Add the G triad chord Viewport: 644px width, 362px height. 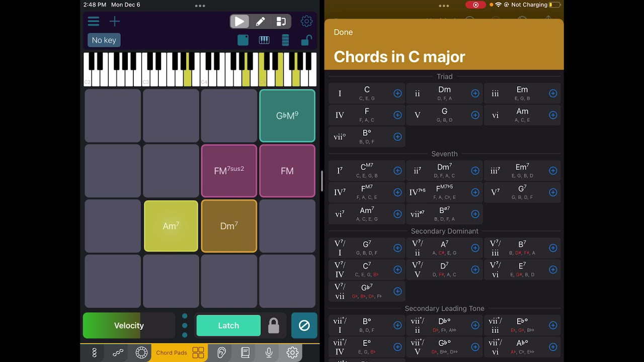pyautogui.click(x=475, y=115)
